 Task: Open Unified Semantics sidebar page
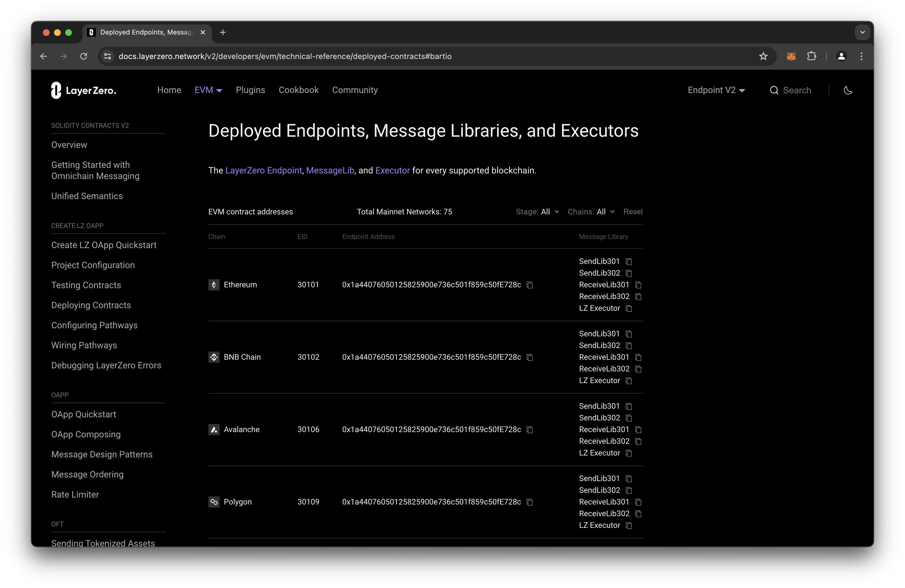tap(87, 196)
